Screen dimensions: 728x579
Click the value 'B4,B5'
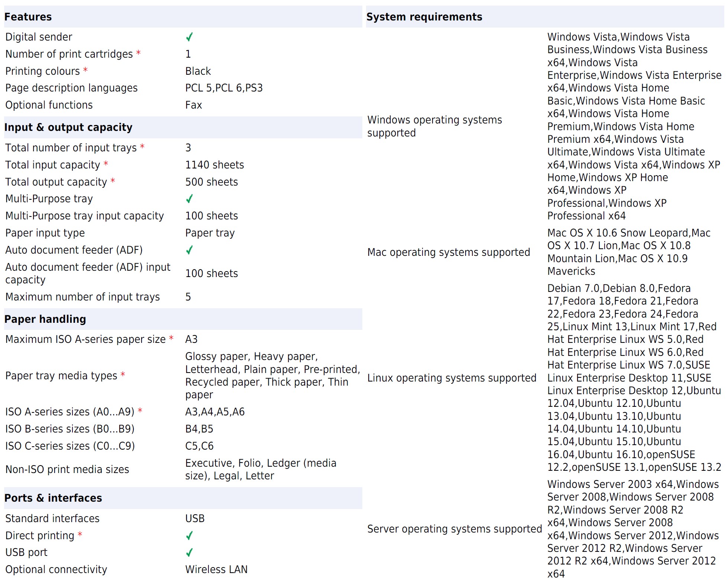199,429
